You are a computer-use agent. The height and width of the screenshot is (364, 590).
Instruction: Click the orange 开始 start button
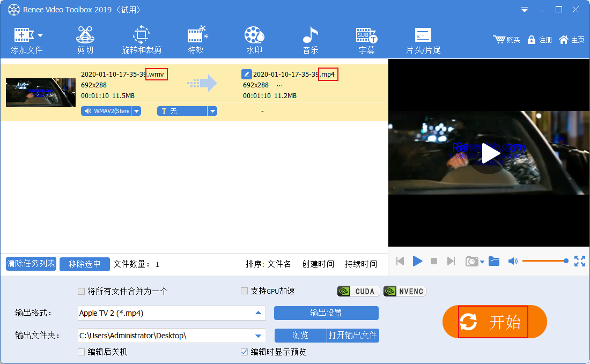click(x=495, y=322)
